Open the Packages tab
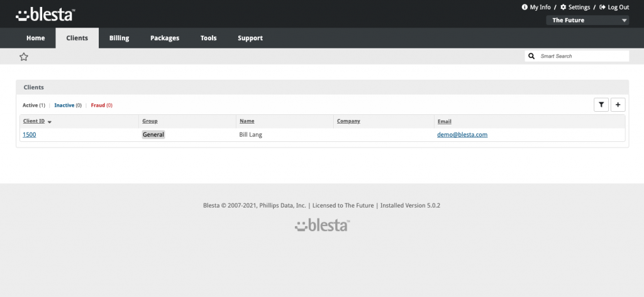The height and width of the screenshot is (297, 644). pyautogui.click(x=165, y=38)
